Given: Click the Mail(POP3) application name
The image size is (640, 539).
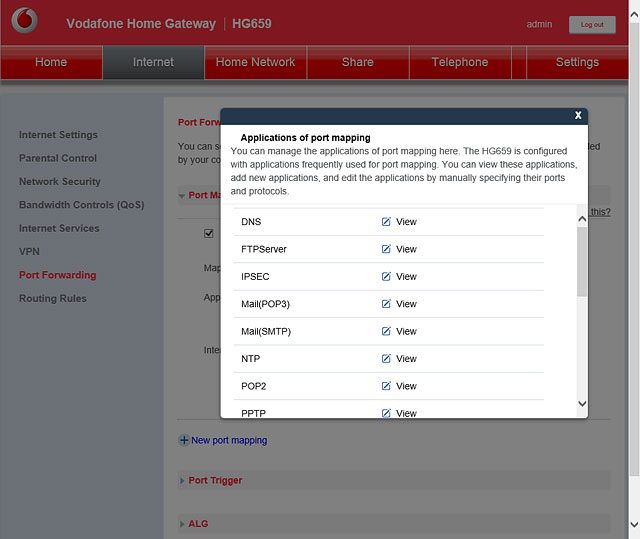Looking at the screenshot, I should [x=265, y=304].
